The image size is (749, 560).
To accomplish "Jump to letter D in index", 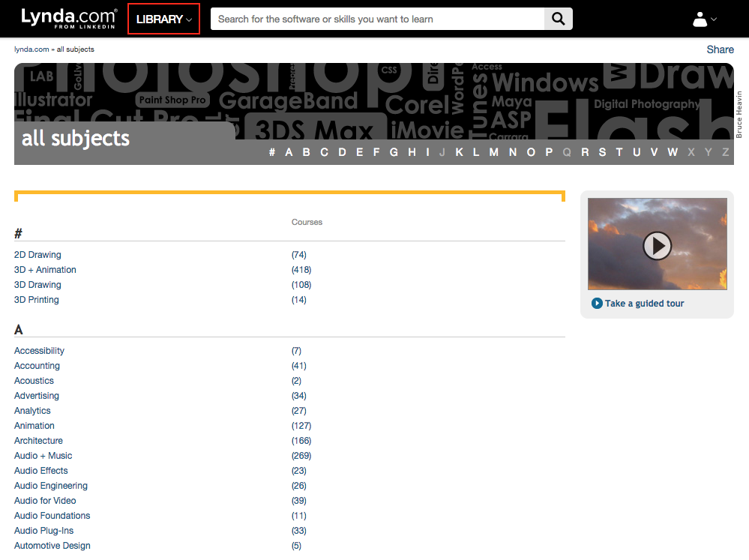I will click(342, 152).
